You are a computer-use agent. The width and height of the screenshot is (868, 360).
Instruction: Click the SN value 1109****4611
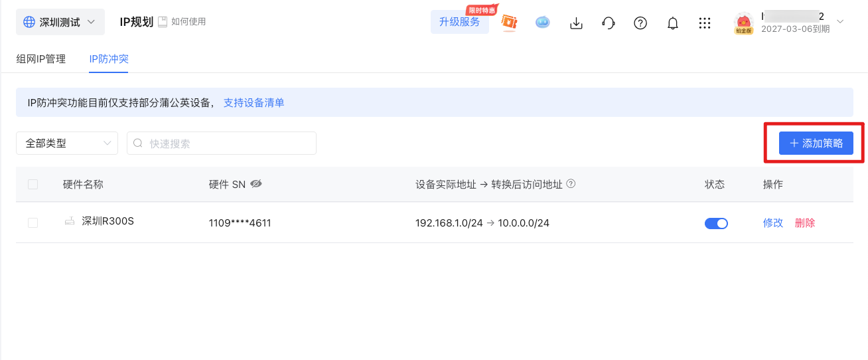point(240,223)
